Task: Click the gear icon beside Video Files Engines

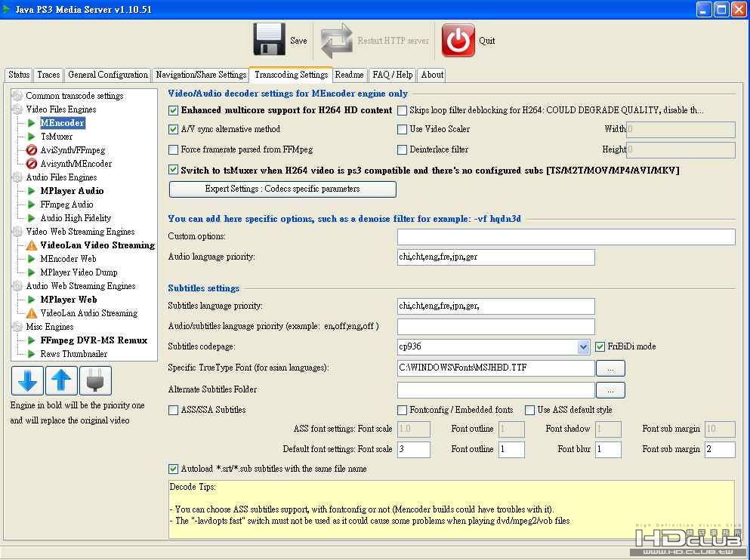Action: (17, 109)
